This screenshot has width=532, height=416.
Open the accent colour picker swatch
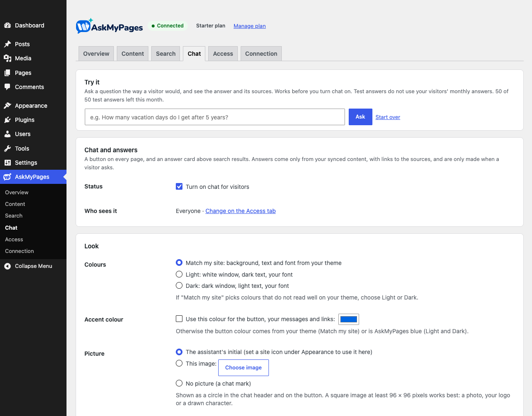[349, 319]
